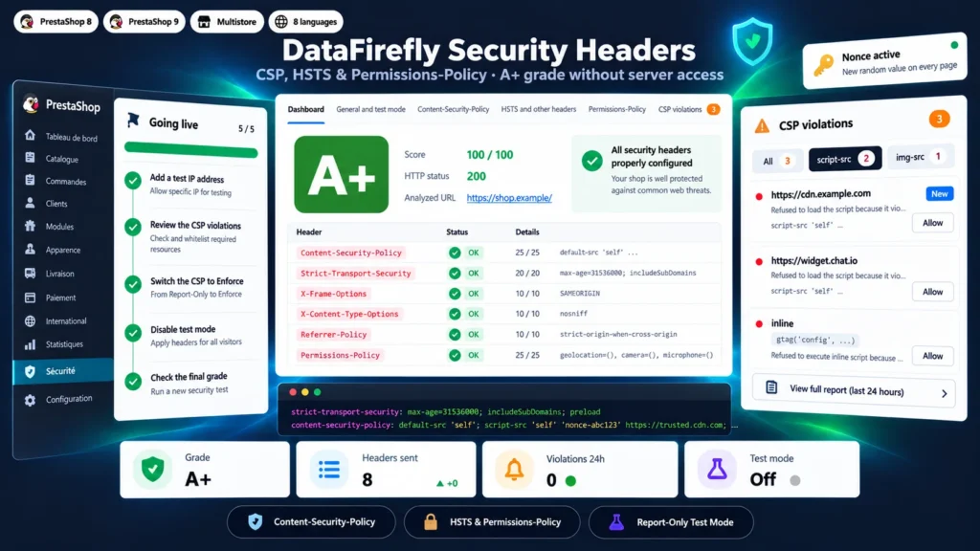This screenshot has width=980, height=551.
Task: Click the green A+ grade badge
Action: (342, 174)
